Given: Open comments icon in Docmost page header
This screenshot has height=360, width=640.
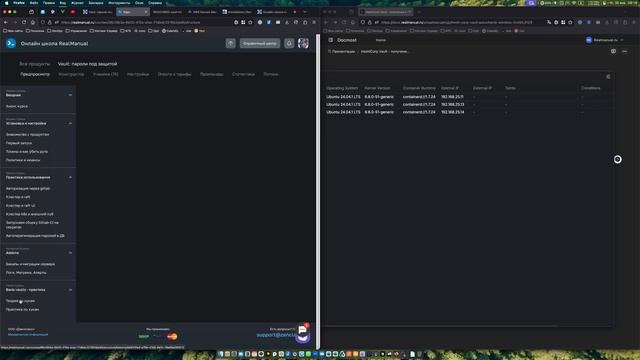Looking at the screenshot, I should tap(613, 51).
